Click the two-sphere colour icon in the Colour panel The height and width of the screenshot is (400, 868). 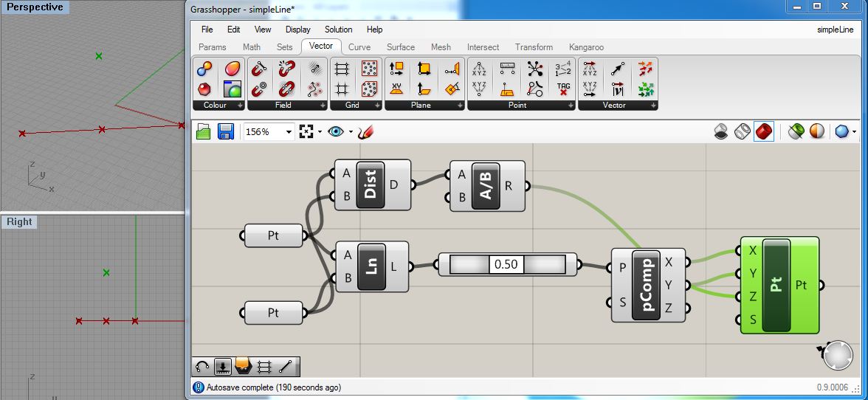click(204, 69)
